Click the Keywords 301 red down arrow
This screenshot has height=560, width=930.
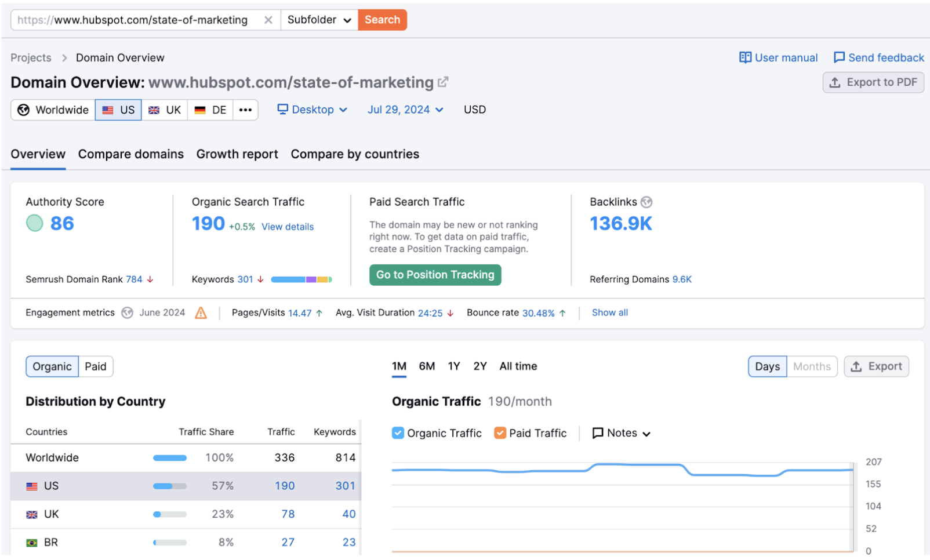261,279
